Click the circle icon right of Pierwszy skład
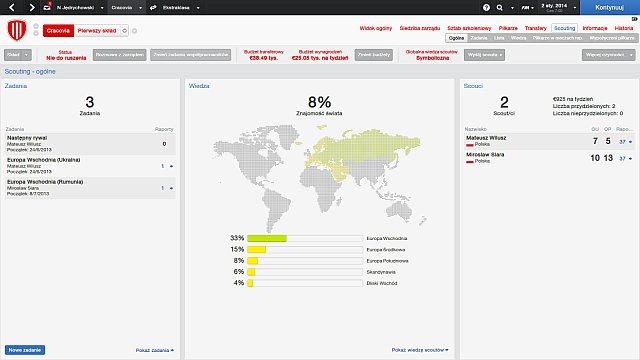This screenshot has width=640, height=360. coord(134,31)
